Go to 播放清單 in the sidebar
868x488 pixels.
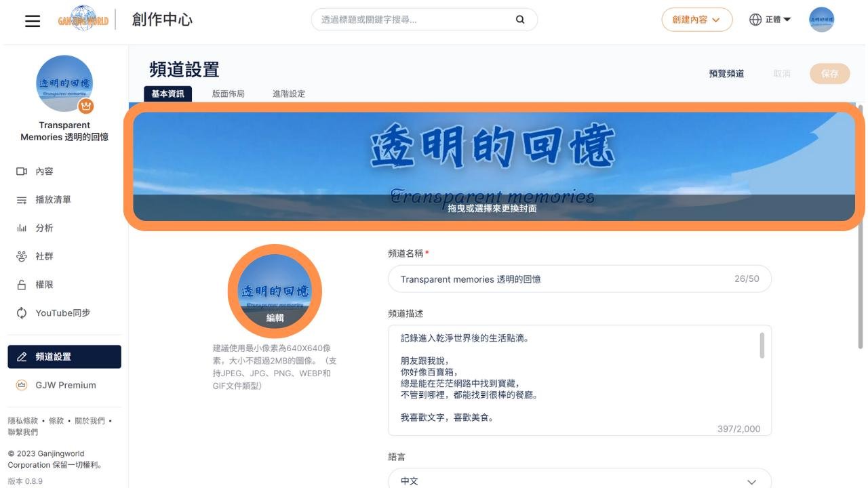click(x=53, y=200)
